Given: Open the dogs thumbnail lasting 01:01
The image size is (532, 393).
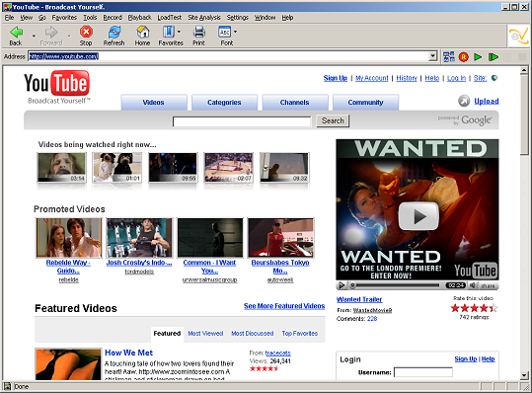Looking at the screenshot, I should pos(117,168).
